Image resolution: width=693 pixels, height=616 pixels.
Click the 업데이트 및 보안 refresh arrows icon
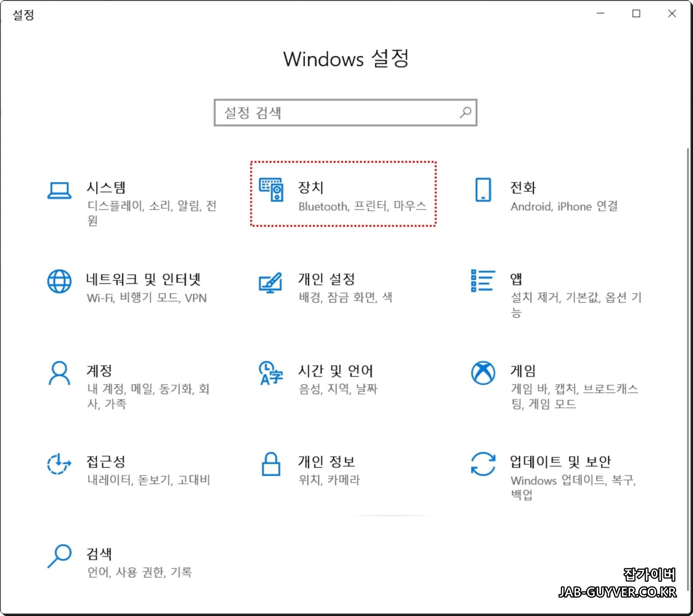(483, 464)
